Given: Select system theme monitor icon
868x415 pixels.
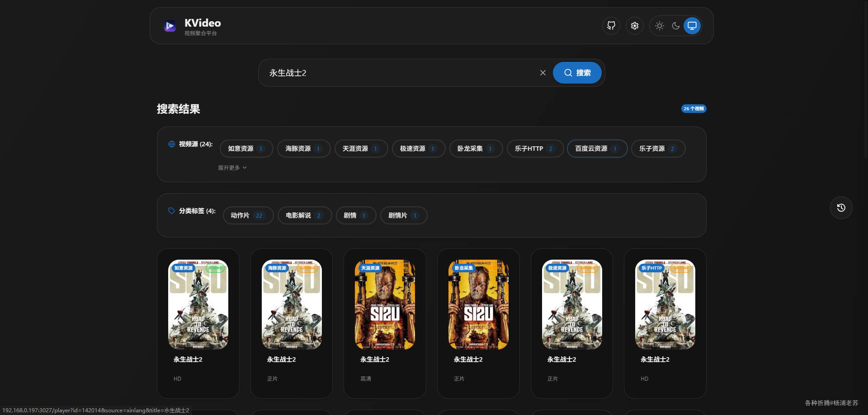Looking at the screenshot, I should pyautogui.click(x=692, y=26).
